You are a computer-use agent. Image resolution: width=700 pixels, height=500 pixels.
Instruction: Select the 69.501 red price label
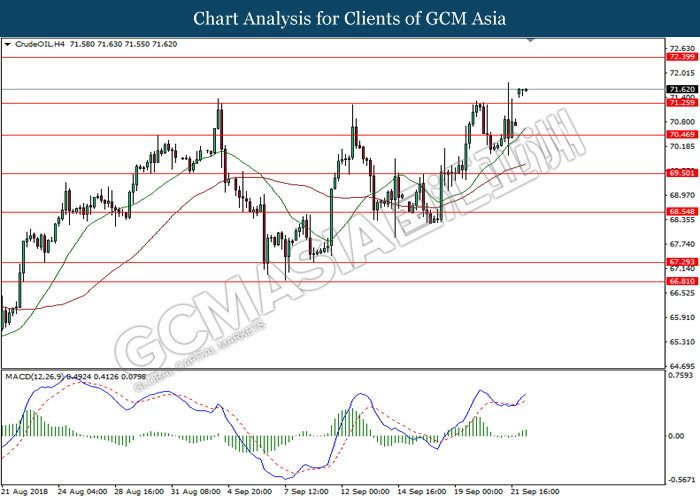tap(682, 173)
